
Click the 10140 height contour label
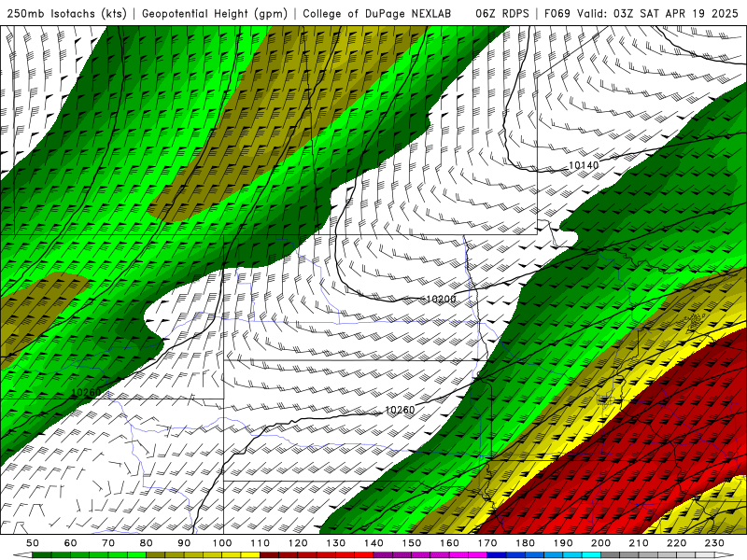pos(584,165)
